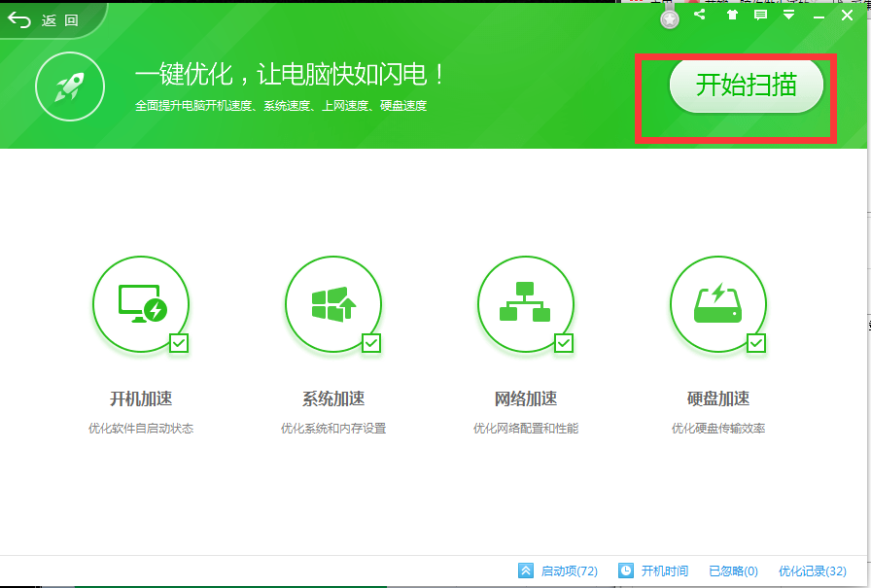The height and width of the screenshot is (588, 871).
Task: Click the 开机加速 title text
Action: point(141,398)
